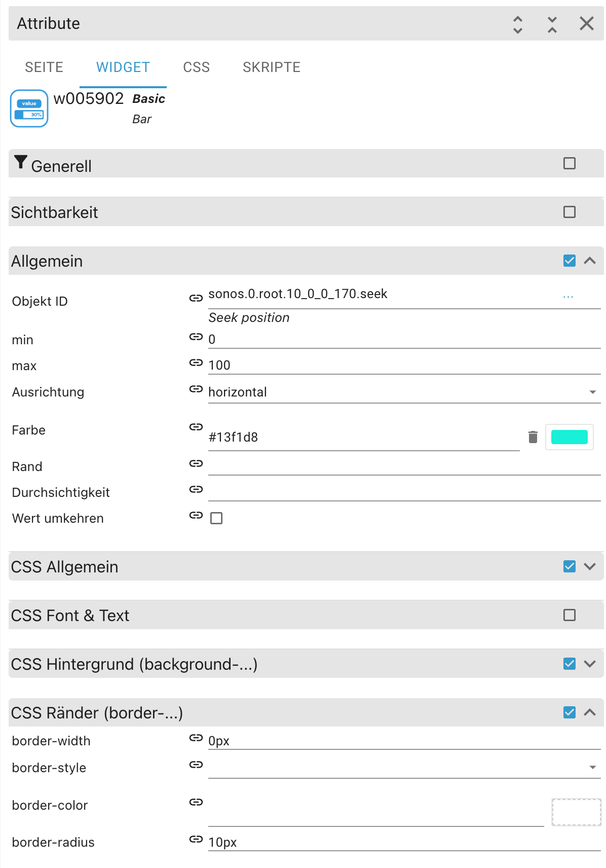Click the link icon beside border-radius
The height and width of the screenshot is (868, 606).
[x=196, y=839]
